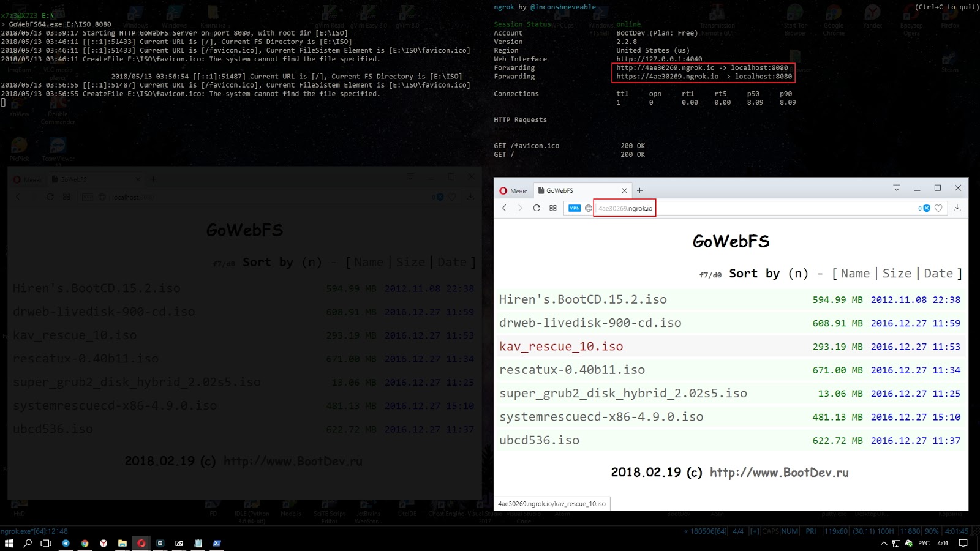Select the GoWebFS browser tab
The height and width of the screenshot is (551, 980).
[x=582, y=191]
